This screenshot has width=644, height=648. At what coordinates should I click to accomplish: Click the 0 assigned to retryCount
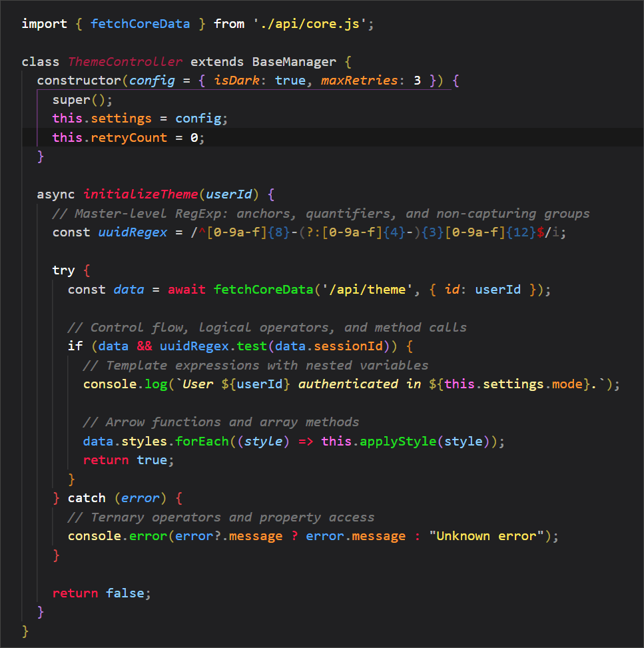click(x=194, y=137)
